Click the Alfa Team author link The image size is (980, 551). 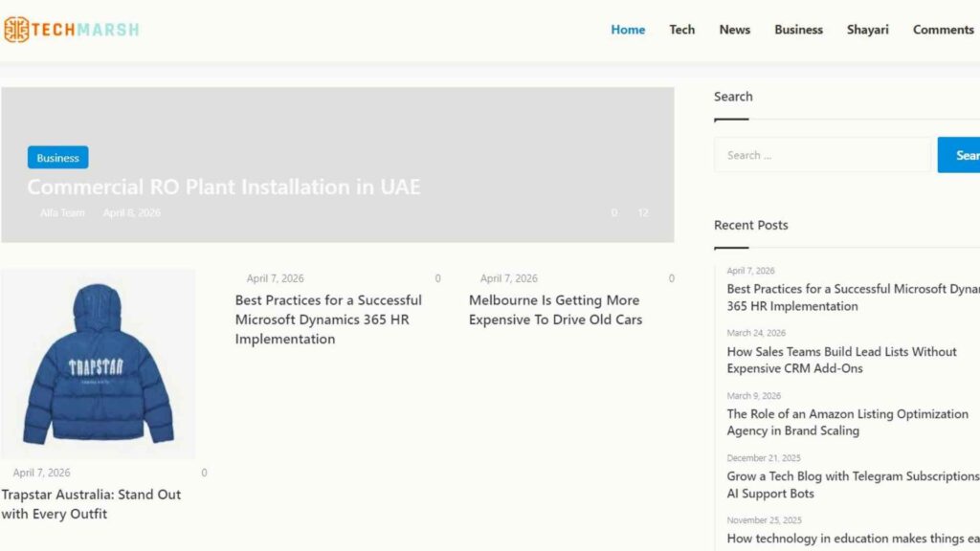click(62, 213)
